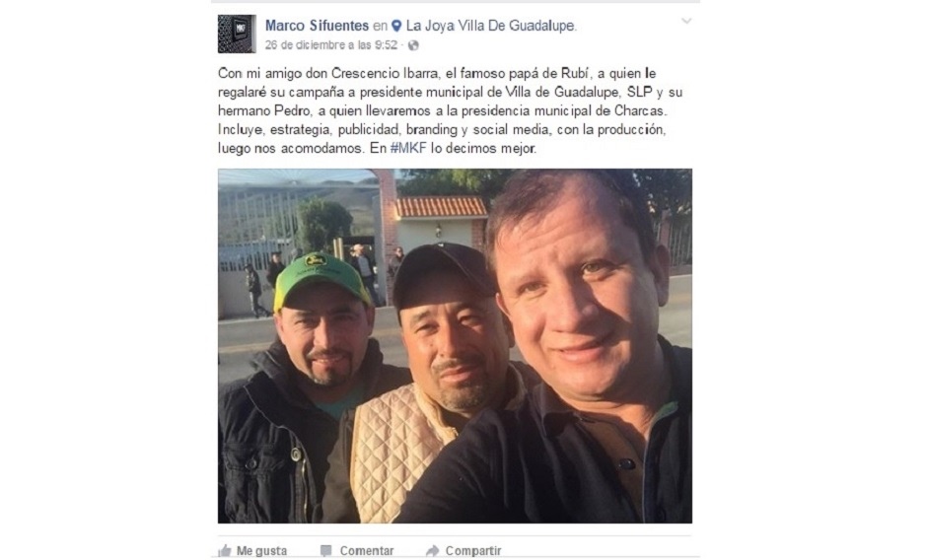Open La Joya Villa De Guadalupe location link
Image resolution: width=927 pixels, height=560 pixels.
[490, 26]
